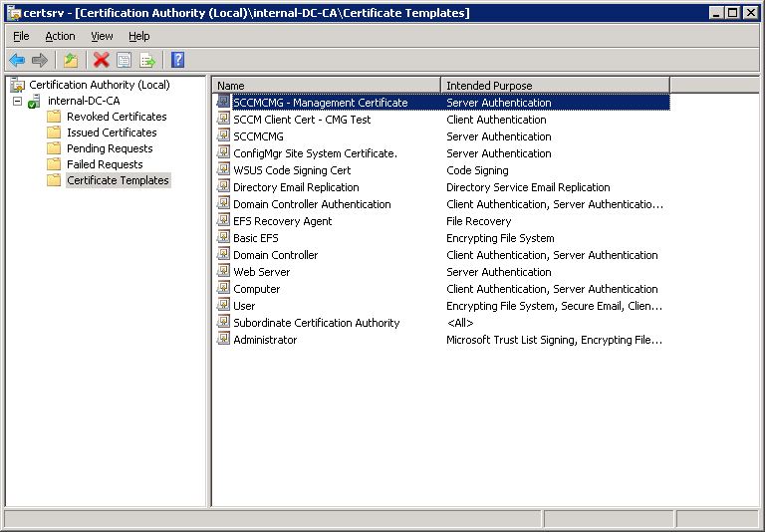The width and height of the screenshot is (765, 532).
Task: Click Client Authentication cell of SCCM Client Cert
Action: pos(496,120)
